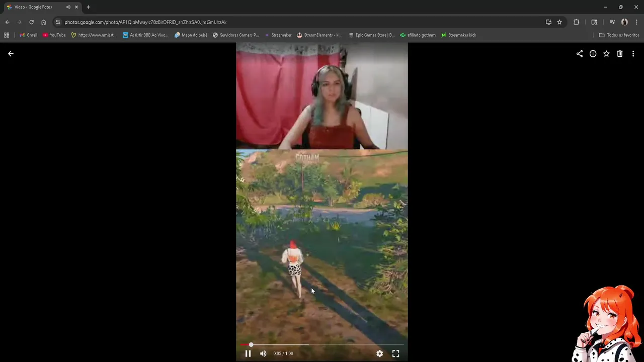Image resolution: width=644 pixels, height=362 pixels.
Task: Reload the current page
Action: pos(31,22)
